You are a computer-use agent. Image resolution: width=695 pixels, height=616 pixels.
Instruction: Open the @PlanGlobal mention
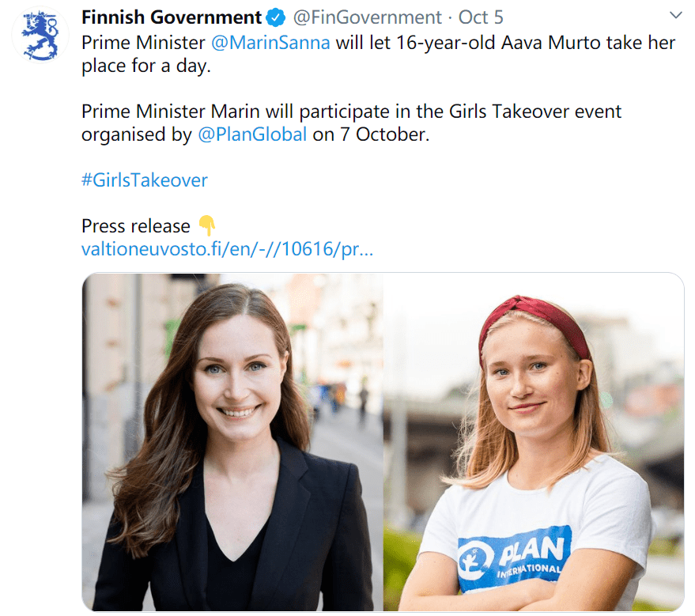[251, 134]
